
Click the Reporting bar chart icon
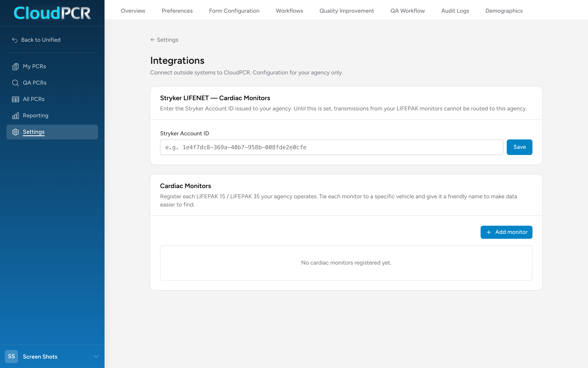click(15, 116)
